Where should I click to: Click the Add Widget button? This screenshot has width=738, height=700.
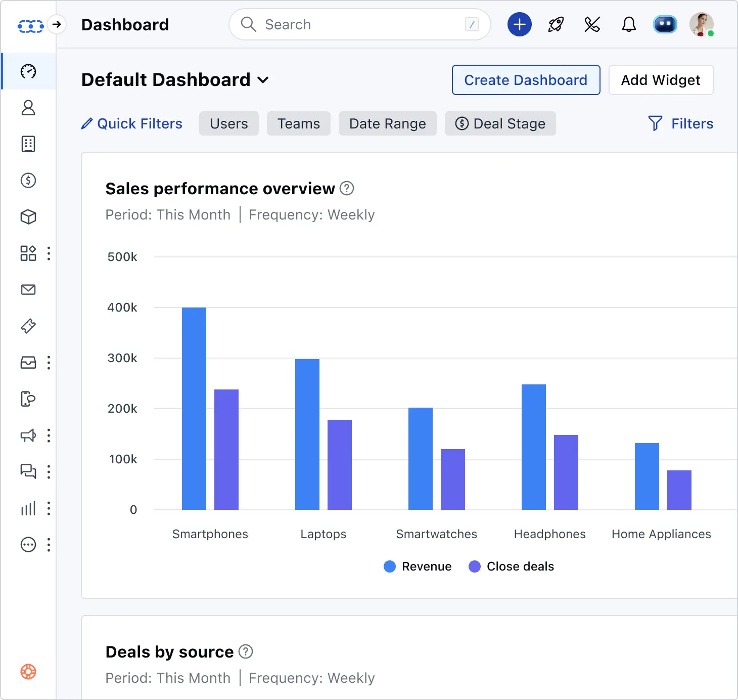coord(661,80)
